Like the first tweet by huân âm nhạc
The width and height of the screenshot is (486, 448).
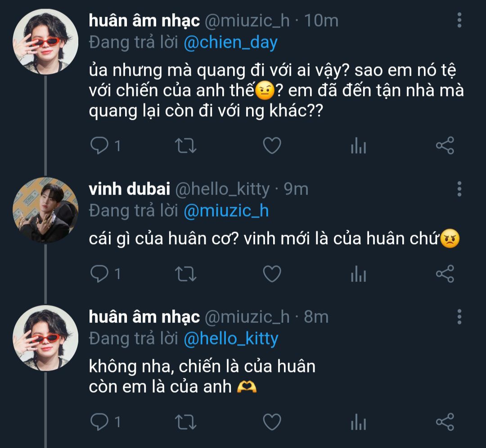pos(272,146)
